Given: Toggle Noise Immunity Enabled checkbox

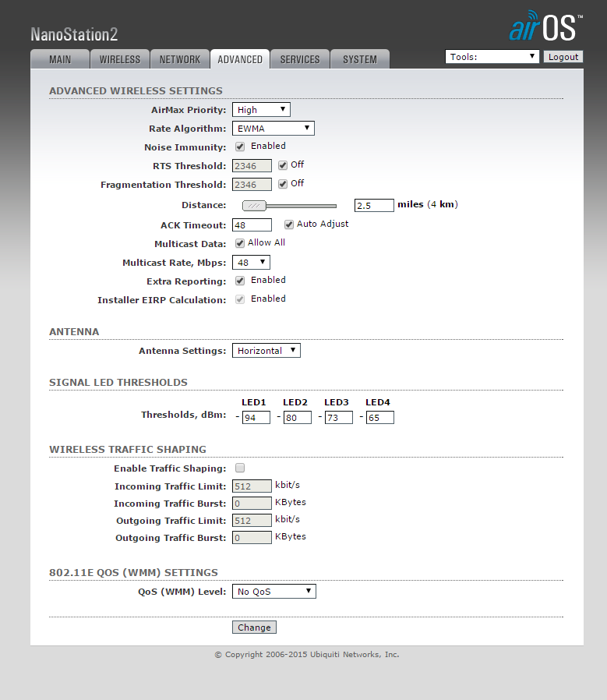Looking at the screenshot, I should point(240,147).
